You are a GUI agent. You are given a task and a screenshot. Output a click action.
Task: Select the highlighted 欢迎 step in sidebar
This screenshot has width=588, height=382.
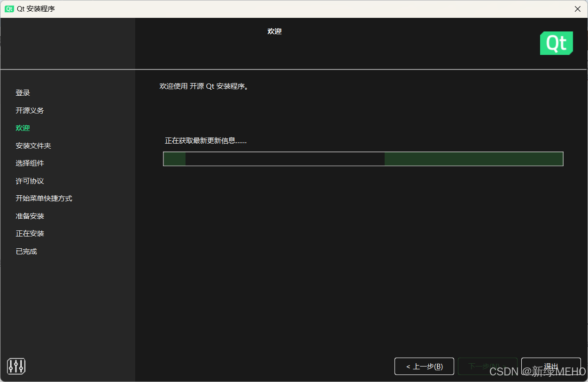click(23, 128)
